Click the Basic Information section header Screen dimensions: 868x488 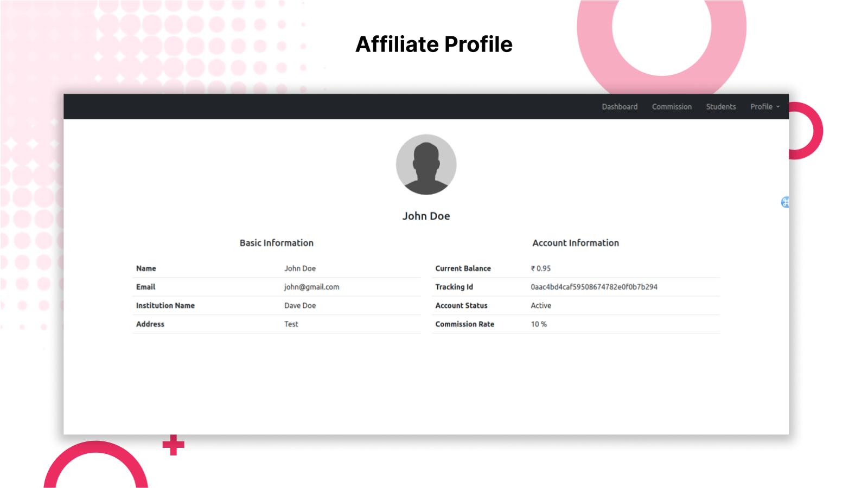coord(277,243)
